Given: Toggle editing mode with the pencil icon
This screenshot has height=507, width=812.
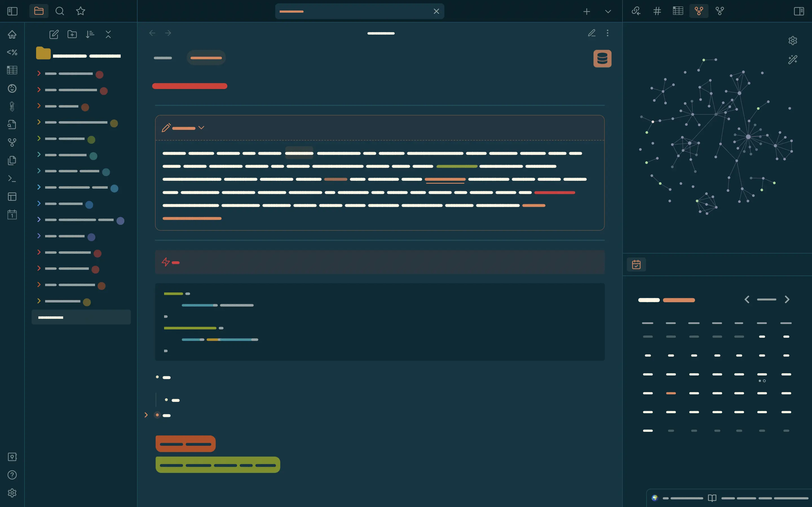Looking at the screenshot, I should click(x=592, y=33).
